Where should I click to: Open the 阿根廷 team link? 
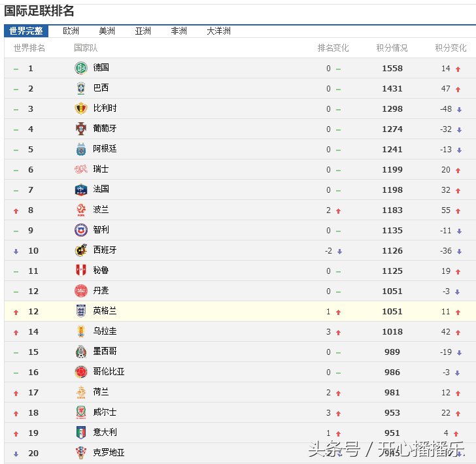click(x=105, y=149)
